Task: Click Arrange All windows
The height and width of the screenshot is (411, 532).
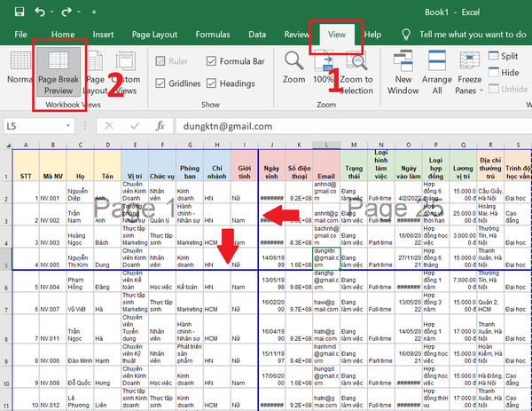Action: coord(436,72)
